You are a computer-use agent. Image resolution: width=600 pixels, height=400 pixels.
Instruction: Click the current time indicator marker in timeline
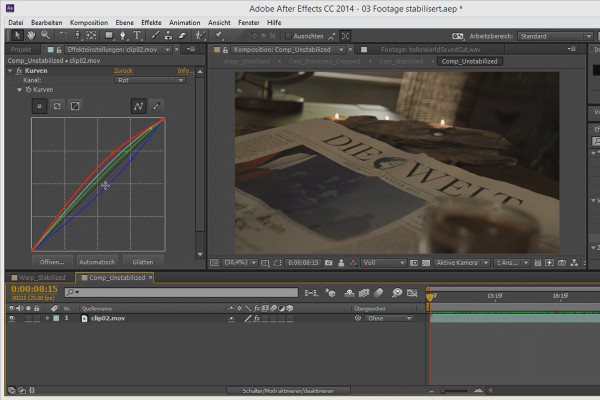[x=430, y=297]
